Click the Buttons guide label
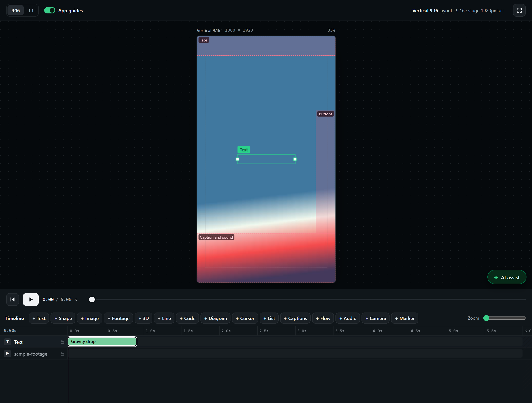The height and width of the screenshot is (403, 532). [x=325, y=114]
